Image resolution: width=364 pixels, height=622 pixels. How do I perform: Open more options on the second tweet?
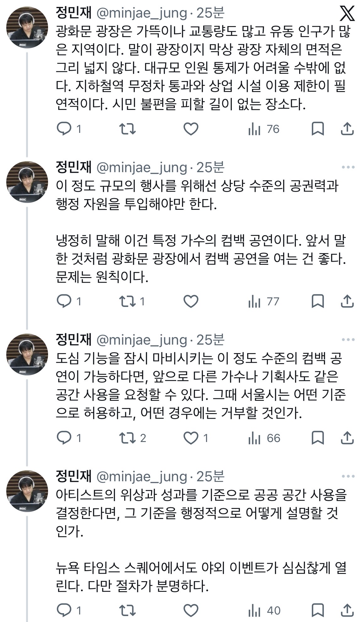click(348, 167)
